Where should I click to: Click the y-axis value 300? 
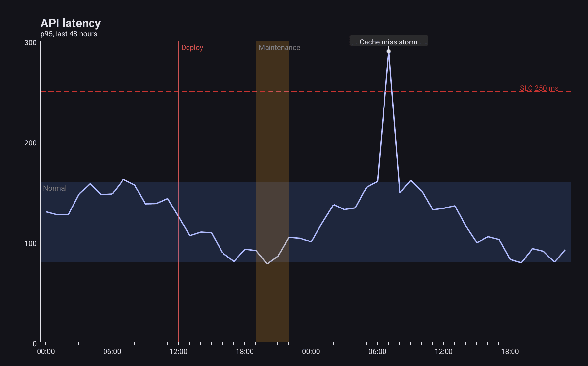pyautogui.click(x=30, y=43)
